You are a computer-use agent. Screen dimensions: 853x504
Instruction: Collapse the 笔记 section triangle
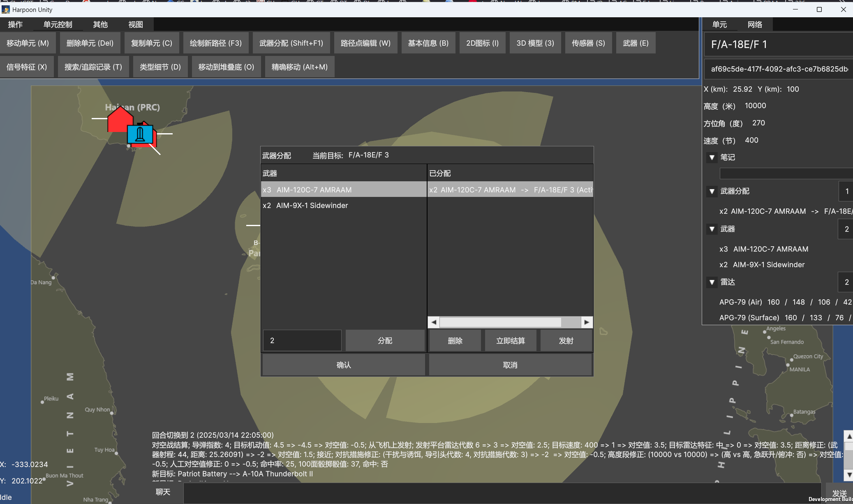(x=712, y=157)
